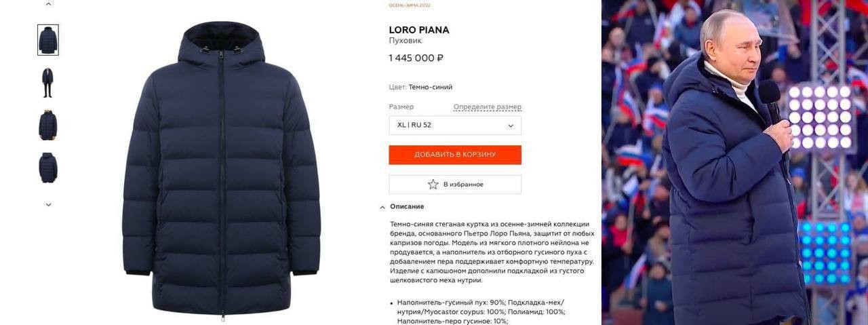
Task: Click the Описание section heading
Action: (x=407, y=207)
